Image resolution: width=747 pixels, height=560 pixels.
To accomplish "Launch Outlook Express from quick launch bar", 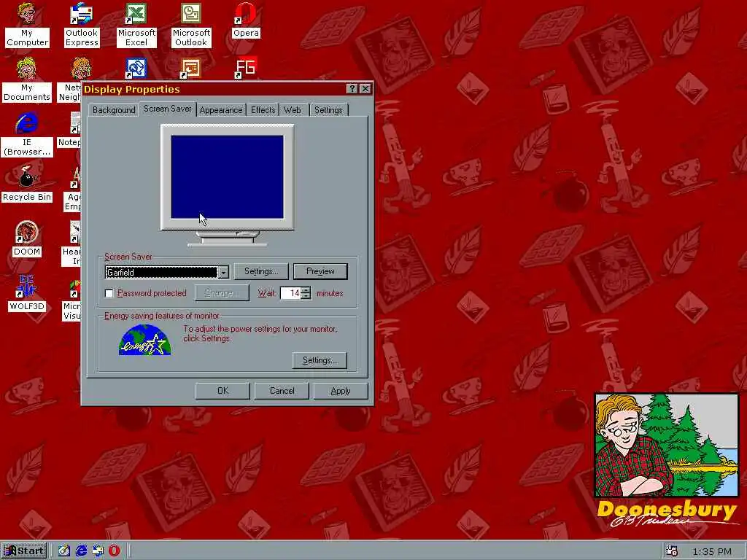I will point(98,551).
